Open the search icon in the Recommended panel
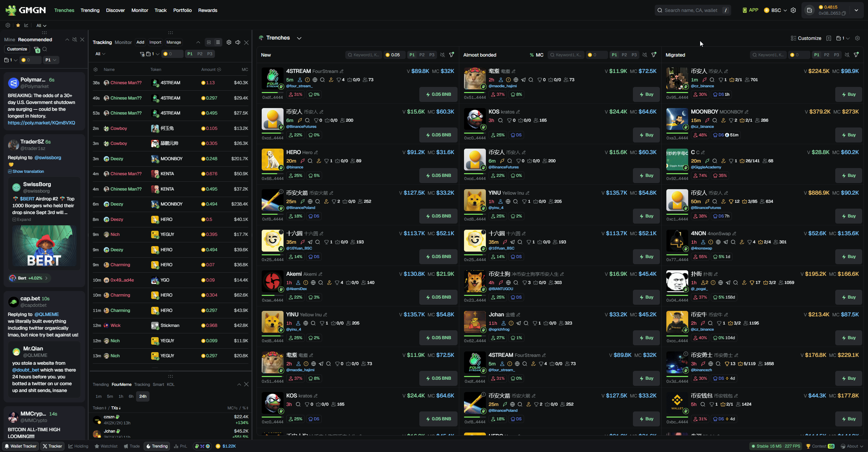 point(45,49)
